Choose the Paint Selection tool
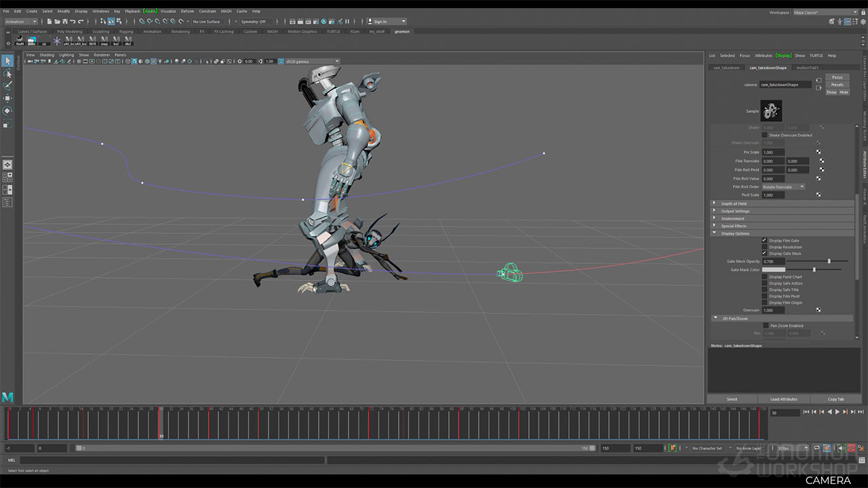The height and width of the screenshot is (488, 868). pos(7,86)
